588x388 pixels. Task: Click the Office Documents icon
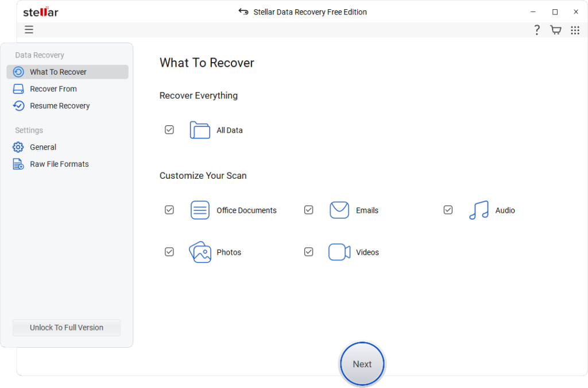point(200,210)
